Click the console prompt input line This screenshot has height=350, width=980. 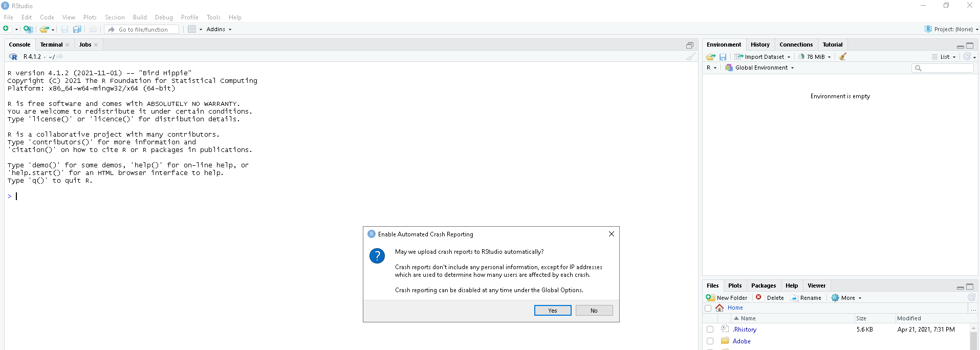coord(351,196)
